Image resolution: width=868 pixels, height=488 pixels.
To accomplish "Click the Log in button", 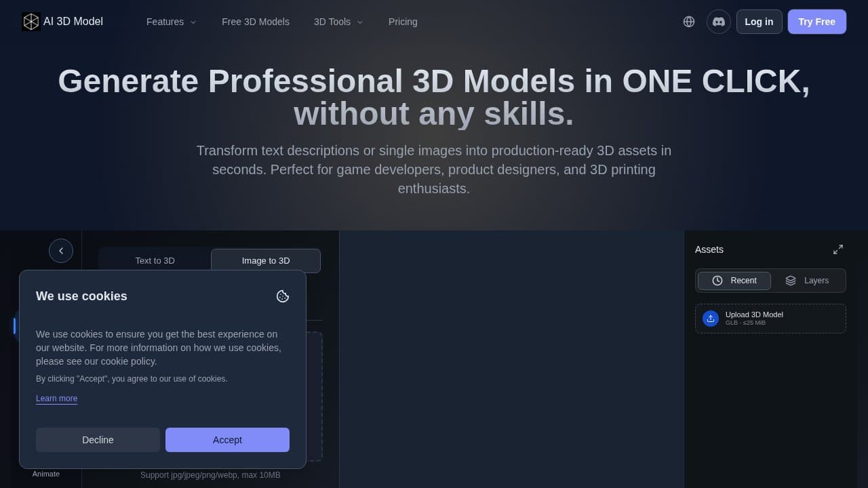I will 759,22.
